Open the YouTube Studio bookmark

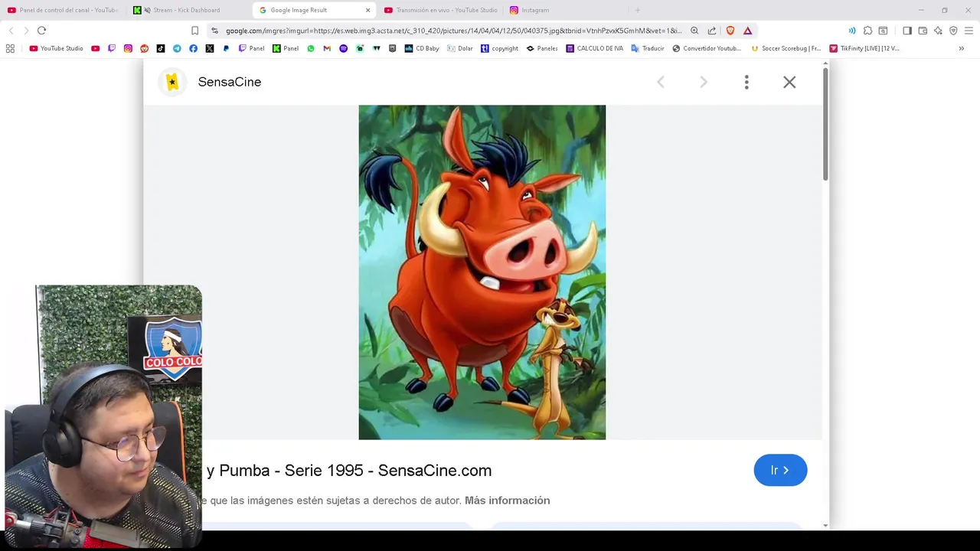57,48
